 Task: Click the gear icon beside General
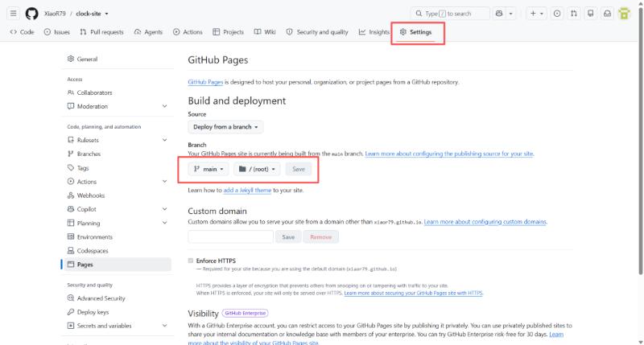tap(71, 59)
